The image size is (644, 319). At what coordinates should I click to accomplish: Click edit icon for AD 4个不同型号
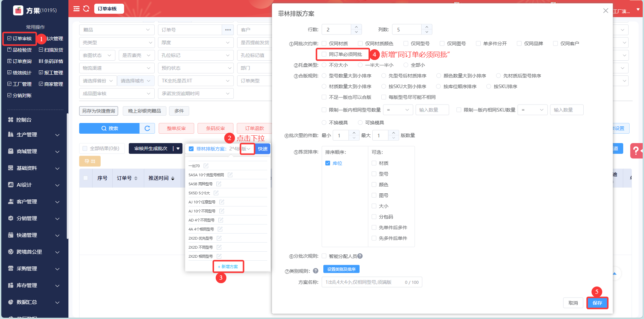point(221,220)
